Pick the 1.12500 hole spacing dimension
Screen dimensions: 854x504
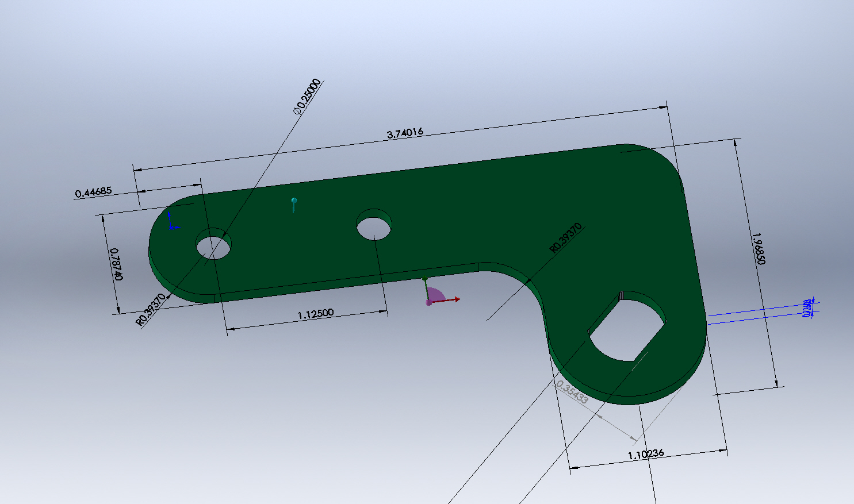(316, 314)
